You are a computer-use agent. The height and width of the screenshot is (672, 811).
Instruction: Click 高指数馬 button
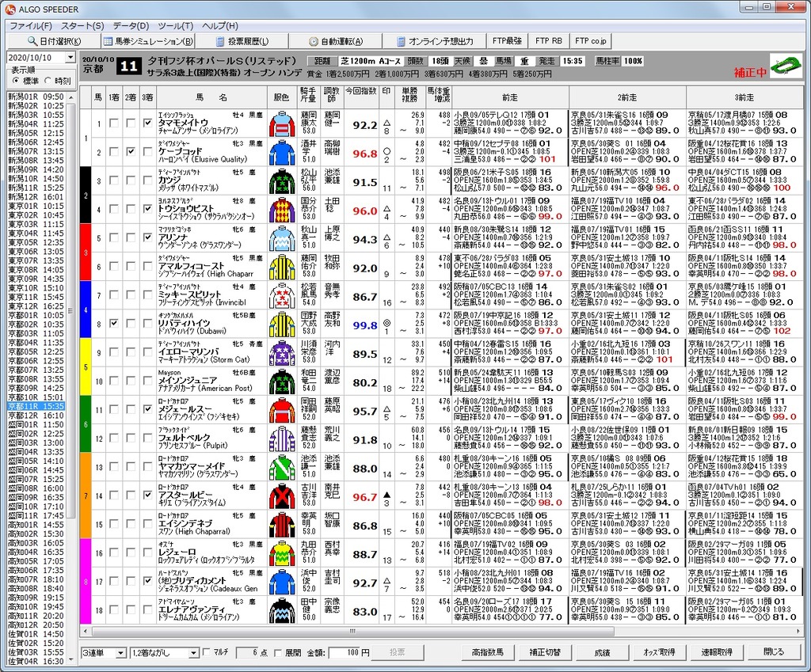point(487,652)
